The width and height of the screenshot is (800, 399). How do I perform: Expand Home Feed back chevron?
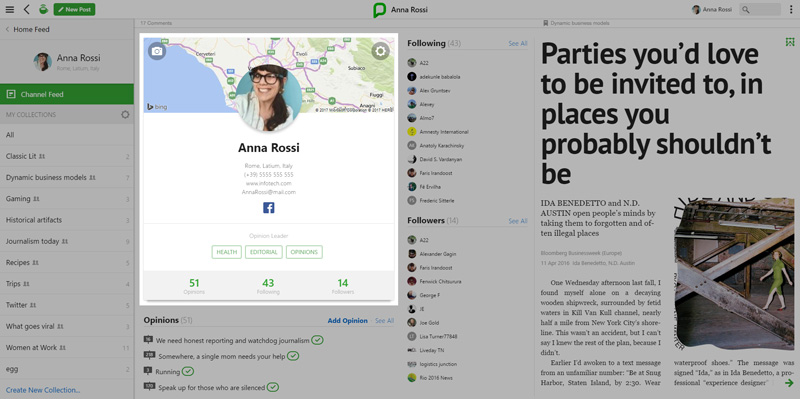pos(8,30)
